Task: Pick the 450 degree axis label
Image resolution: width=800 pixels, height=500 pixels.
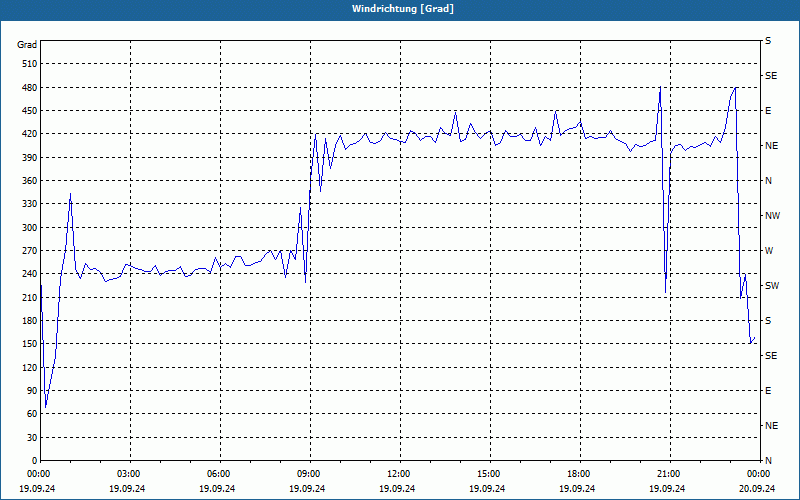Action: [x=30, y=111]
